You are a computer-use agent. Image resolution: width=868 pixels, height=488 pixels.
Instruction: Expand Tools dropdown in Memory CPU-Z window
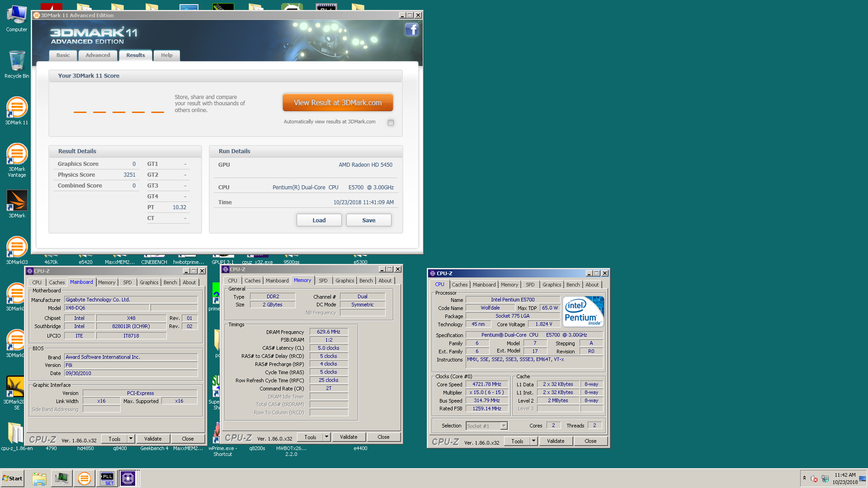(x=326, y=437)
